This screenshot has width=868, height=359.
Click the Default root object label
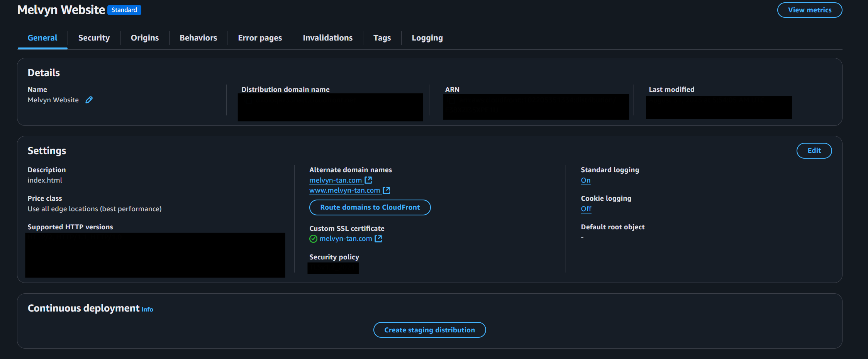point(613,227)
